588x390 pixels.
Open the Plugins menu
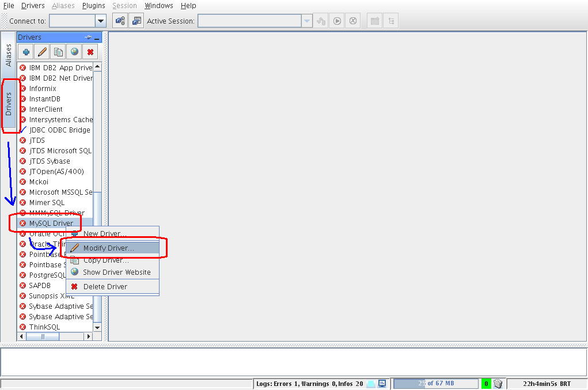point(93,6)
